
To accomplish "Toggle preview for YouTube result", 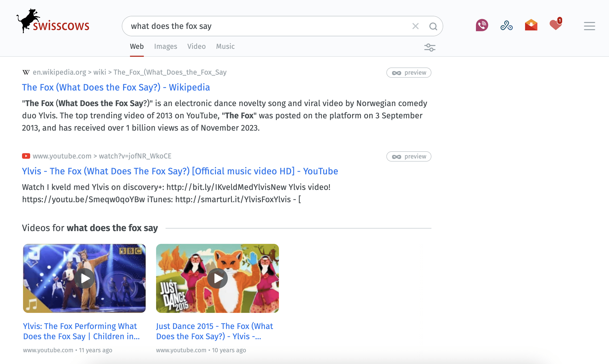I will pyautogui.click(x=409, y=156).
